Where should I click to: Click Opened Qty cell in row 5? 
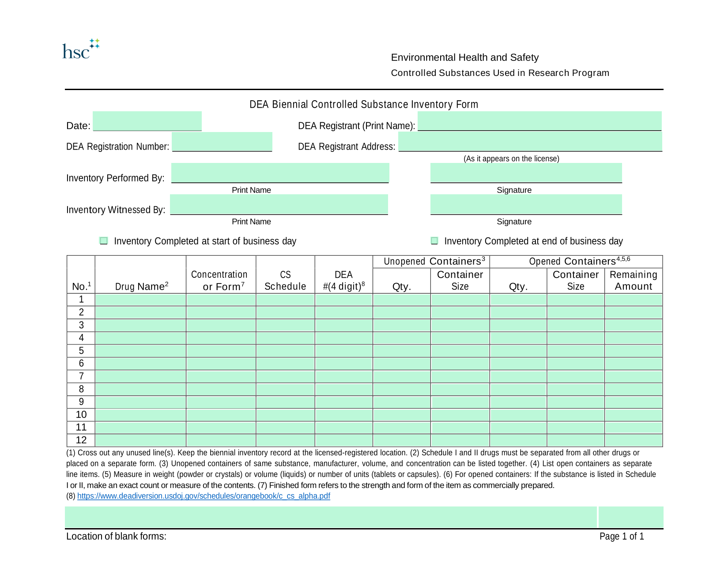pyautogui.click(x=518, y=351)
